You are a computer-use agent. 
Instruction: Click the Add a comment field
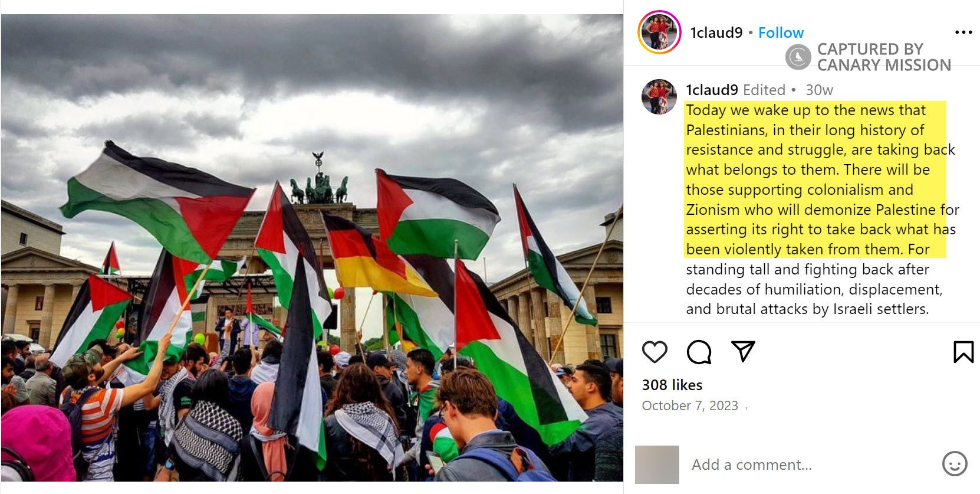814,464
